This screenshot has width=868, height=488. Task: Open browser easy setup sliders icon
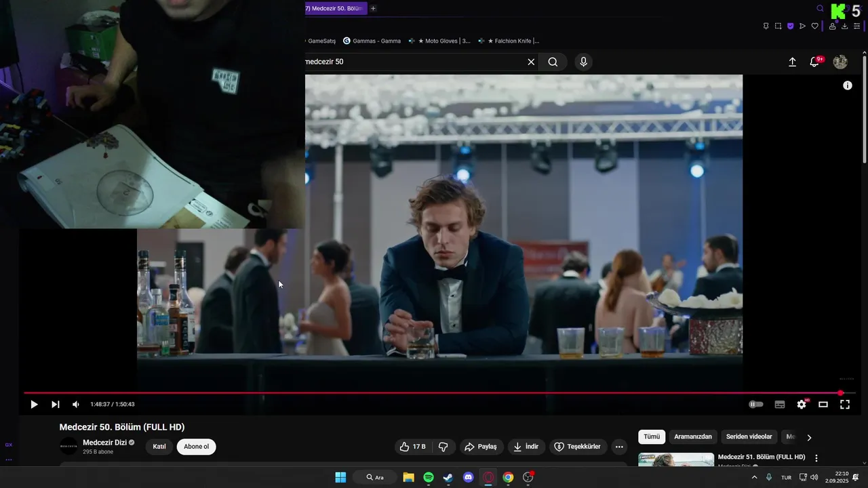856,26
